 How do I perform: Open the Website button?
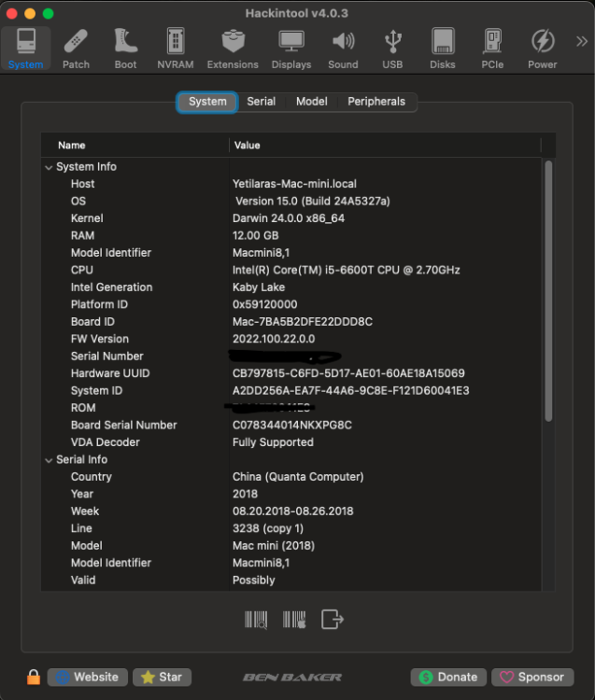point(88,678)
